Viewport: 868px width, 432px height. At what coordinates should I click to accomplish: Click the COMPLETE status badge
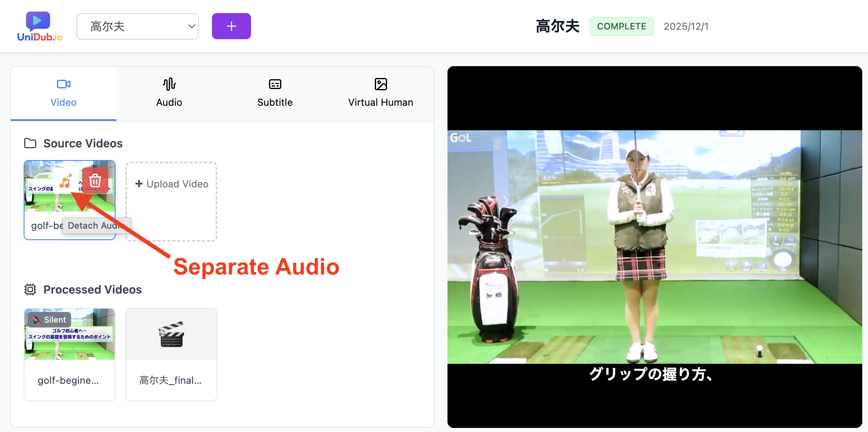tap(621, 26)
